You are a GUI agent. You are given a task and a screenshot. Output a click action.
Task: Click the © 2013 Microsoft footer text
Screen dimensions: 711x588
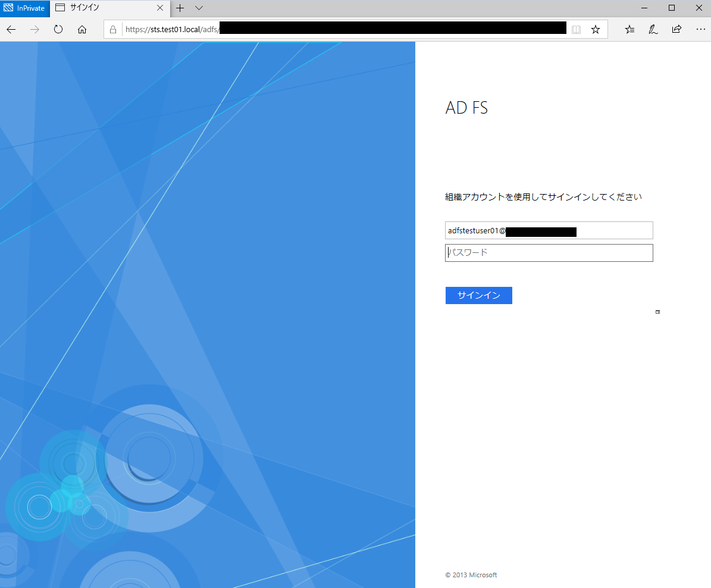(471, 575)
